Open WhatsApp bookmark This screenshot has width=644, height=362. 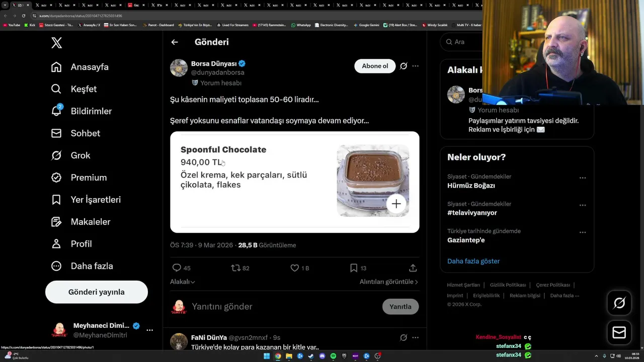(301, 25)
